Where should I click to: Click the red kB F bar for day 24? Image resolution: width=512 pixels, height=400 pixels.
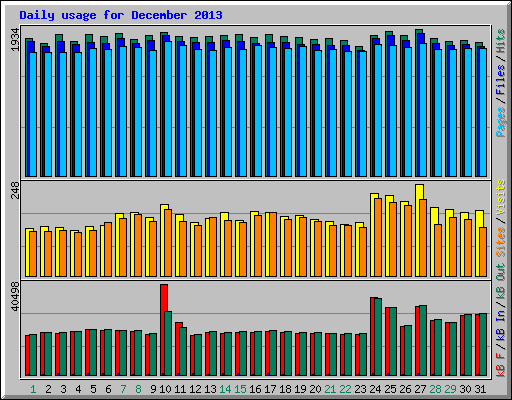372,336
